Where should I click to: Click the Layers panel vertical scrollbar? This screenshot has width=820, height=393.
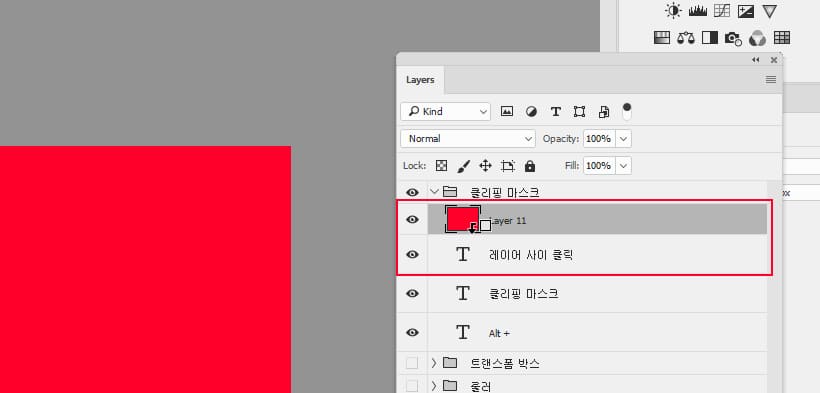(775, 287)
